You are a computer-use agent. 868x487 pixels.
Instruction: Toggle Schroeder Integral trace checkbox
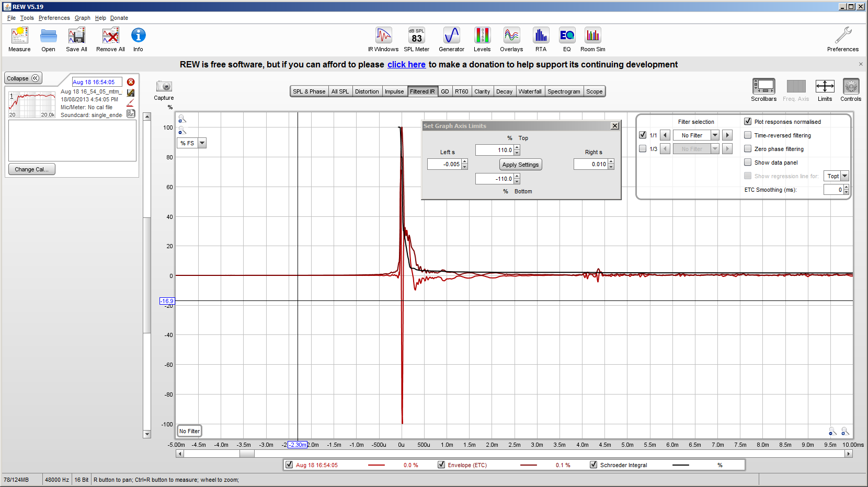[593, 465]
